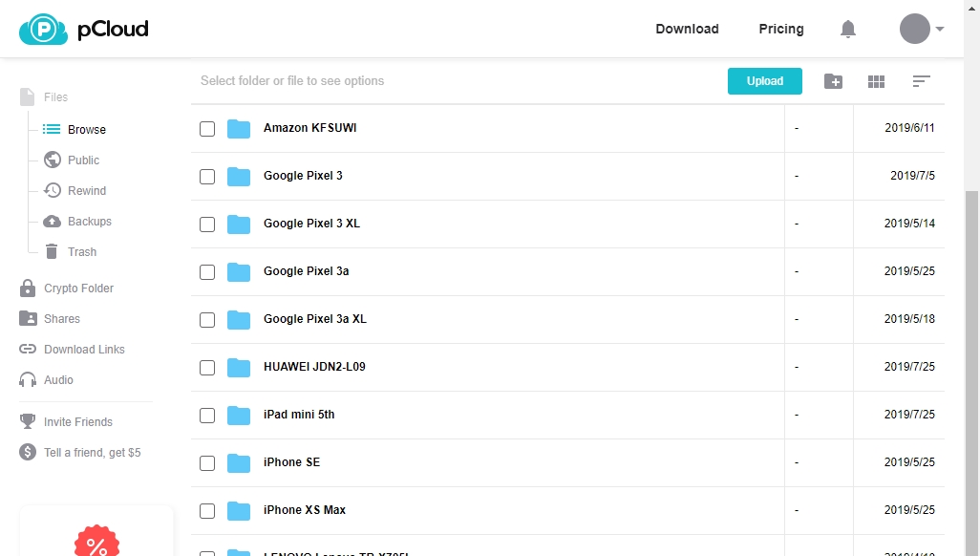Click the Browse list icon
980x556 pixels.
coord(52,130)
